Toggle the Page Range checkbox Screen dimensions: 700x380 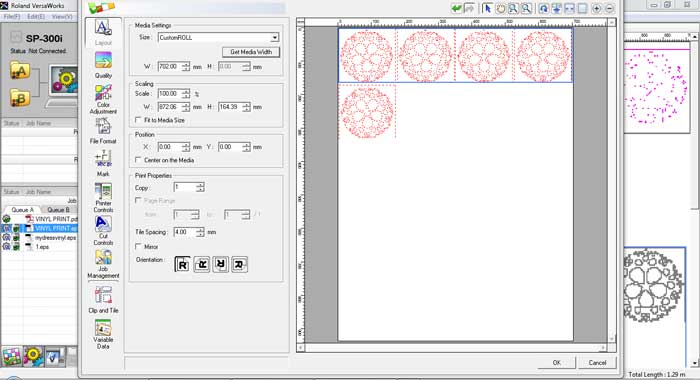(x=138, y=200)
